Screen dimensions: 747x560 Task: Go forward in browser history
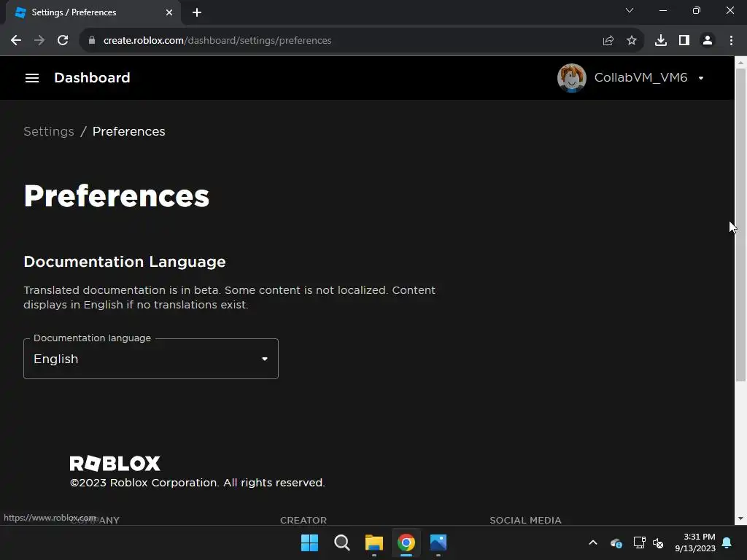click(x=39, y=41)
